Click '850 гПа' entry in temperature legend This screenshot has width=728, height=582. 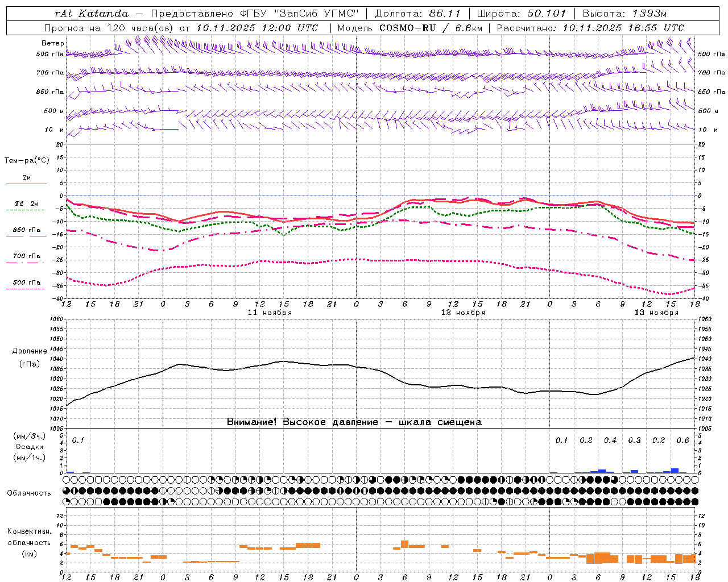tap(27, 230)
